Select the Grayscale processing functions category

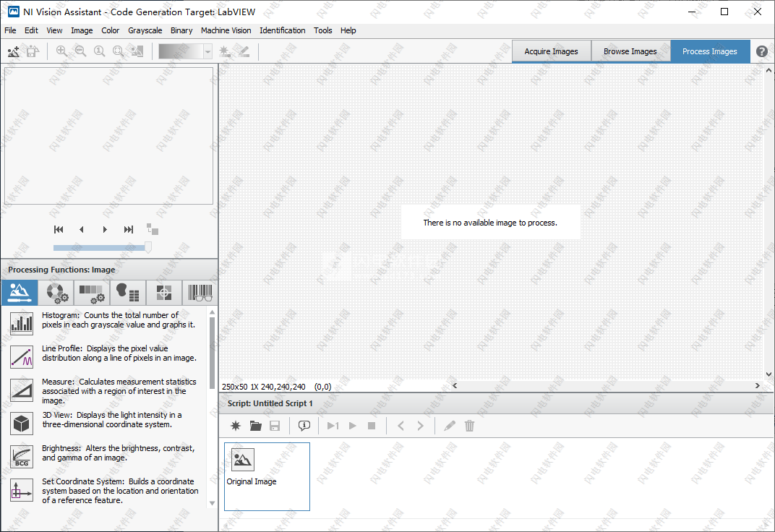click(x=92, y=293)
